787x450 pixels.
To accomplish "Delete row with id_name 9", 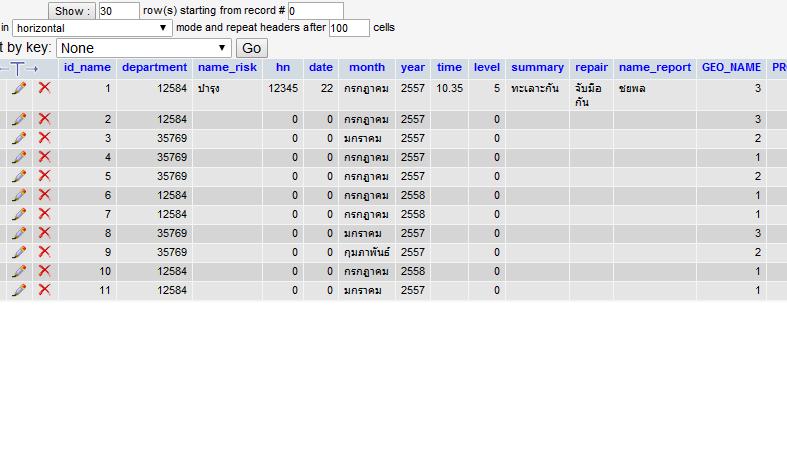I will click(x=44, y=252).
